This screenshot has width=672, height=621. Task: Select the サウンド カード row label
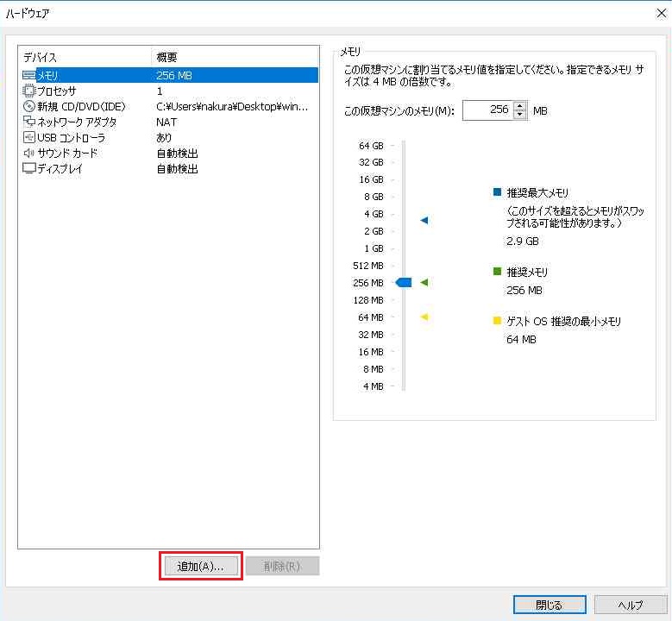pyautogui.click(x=67, y=153)
